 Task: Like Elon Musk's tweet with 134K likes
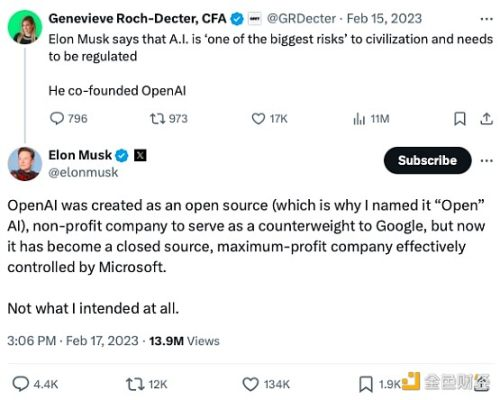click(250, 384)
